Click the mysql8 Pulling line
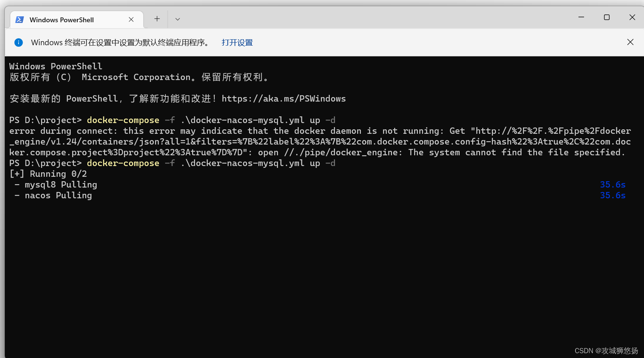644x358 pixels. 61,184
